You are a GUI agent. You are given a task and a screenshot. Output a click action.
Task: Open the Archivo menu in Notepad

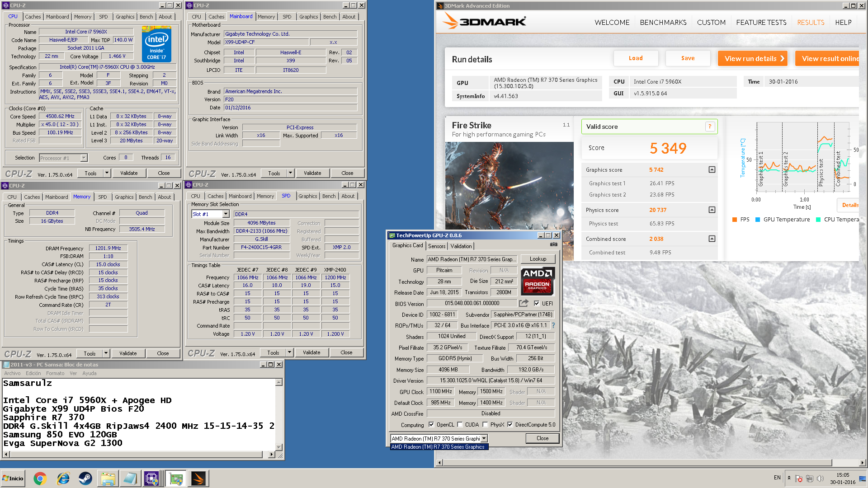point(12,373)
